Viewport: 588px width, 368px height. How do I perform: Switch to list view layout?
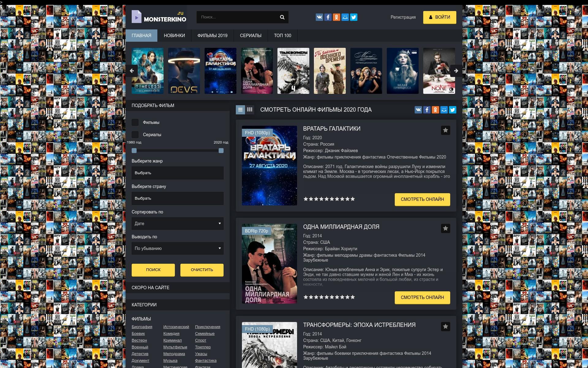click(240, 109)
